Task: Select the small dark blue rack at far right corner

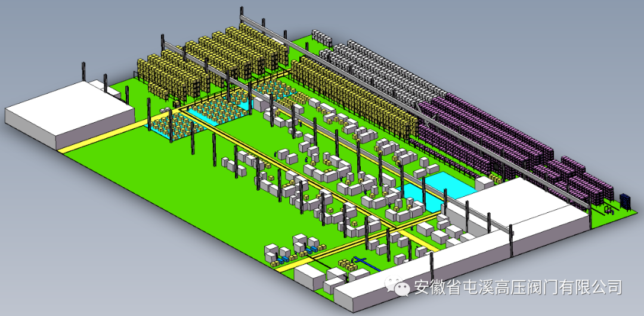Action: (626, 201)
